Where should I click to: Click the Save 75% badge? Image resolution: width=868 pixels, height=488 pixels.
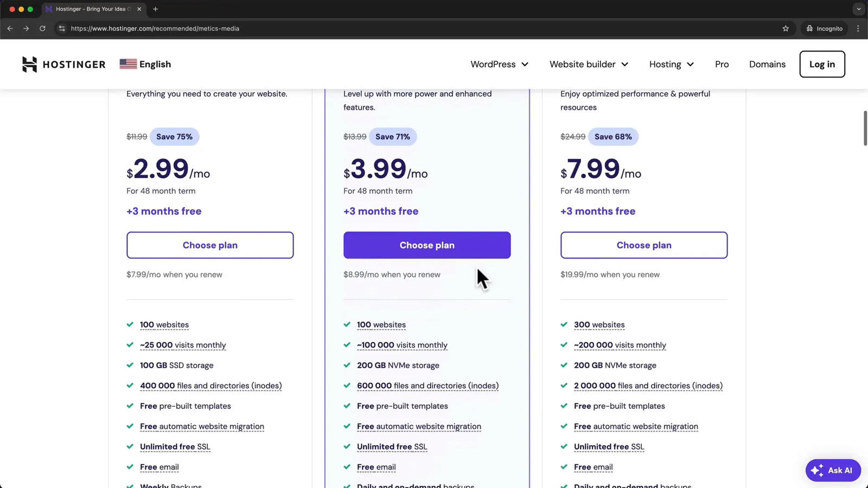tap(174, 137)
